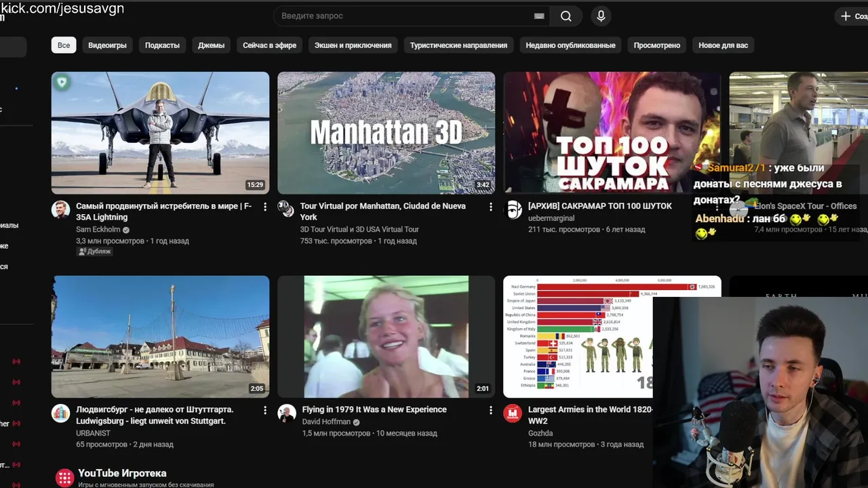This screenshot has height=488, width=868.
Task: Open the YouTube Игротека icon
Action: pos(64,478)
